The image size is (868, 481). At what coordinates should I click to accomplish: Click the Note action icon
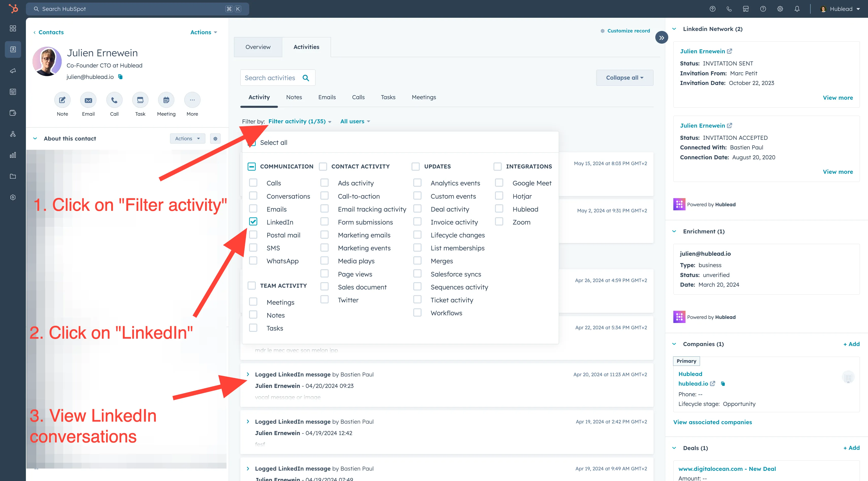tap(62, 100)
